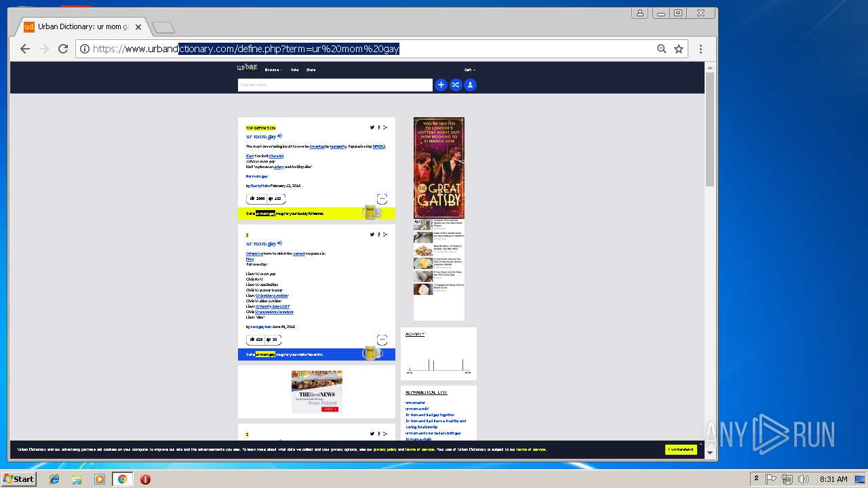Image resolution: width=868 pixels, height=488 pixels.
Task: Click the zoom magnifier in address bar
Action: tap(662, 49)
